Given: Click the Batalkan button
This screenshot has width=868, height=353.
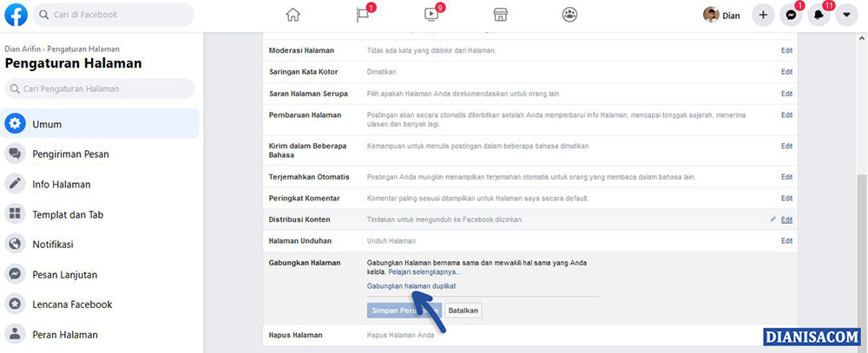Looking at the screenshot, I should coord(464,311).
